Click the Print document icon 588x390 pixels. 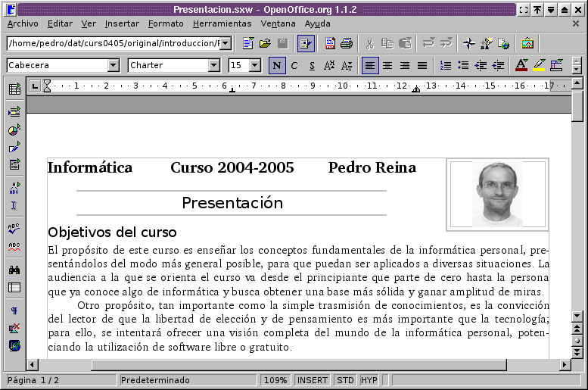(x=347, y=43)
